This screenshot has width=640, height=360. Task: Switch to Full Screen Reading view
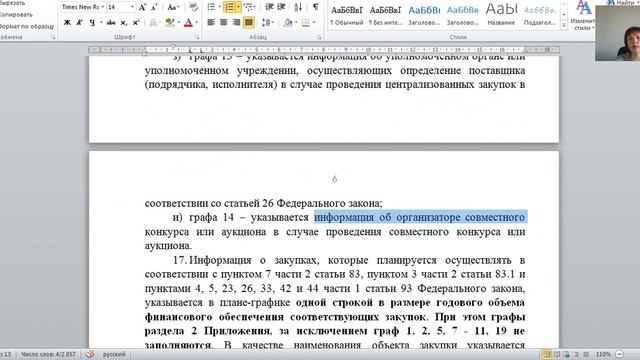coord(556,354)
